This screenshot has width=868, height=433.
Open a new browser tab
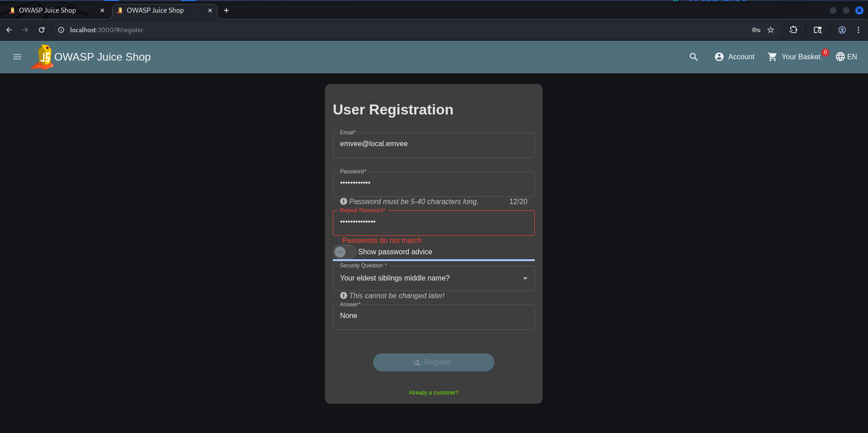tap(226, 10)
